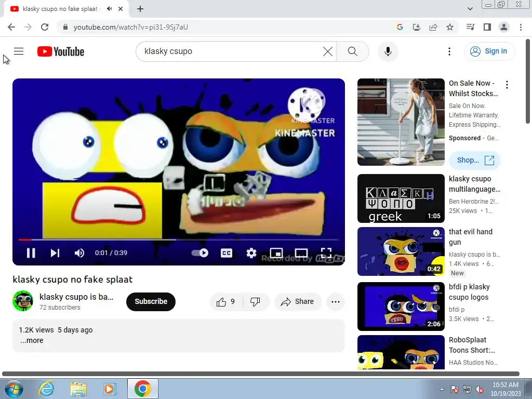
Task: Clear the search box with X icon
Action: click(327, 51)
